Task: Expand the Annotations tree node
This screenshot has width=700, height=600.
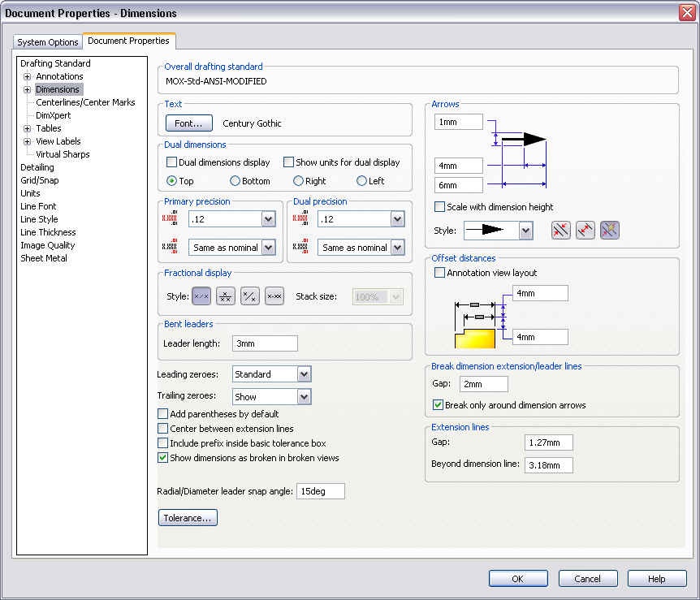Action: pos(28,76)
